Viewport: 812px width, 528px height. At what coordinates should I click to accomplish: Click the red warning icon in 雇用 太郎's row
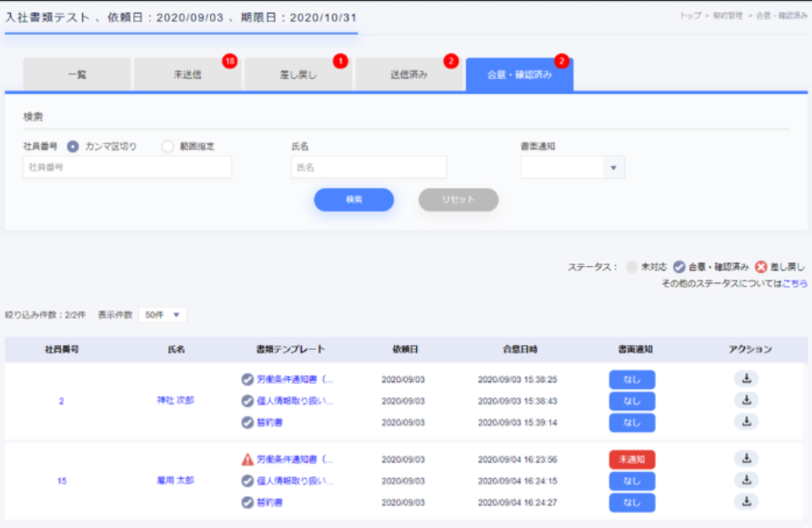[x=247, y=459]
